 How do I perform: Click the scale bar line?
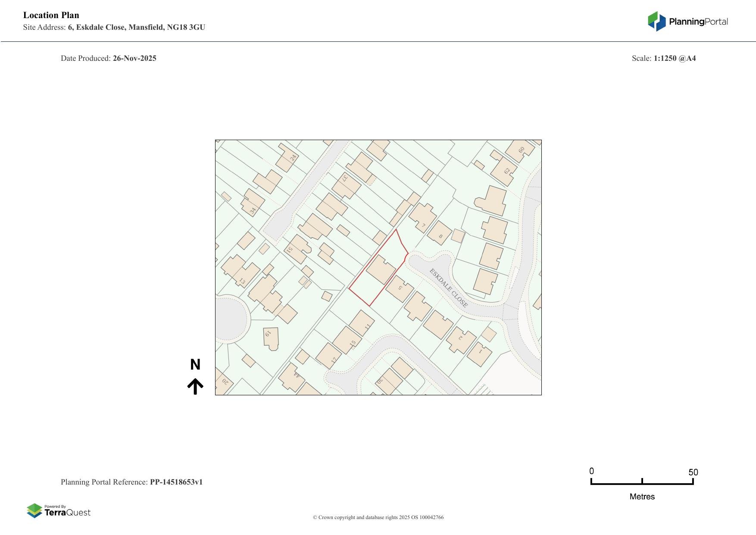[642, 483]
